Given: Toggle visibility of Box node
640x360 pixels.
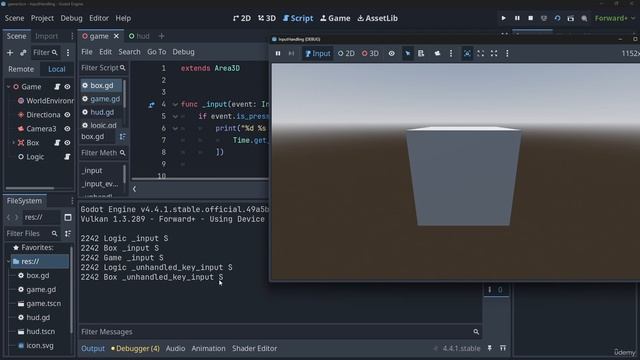Looking at the screenshot, I should tap(67, 142).
